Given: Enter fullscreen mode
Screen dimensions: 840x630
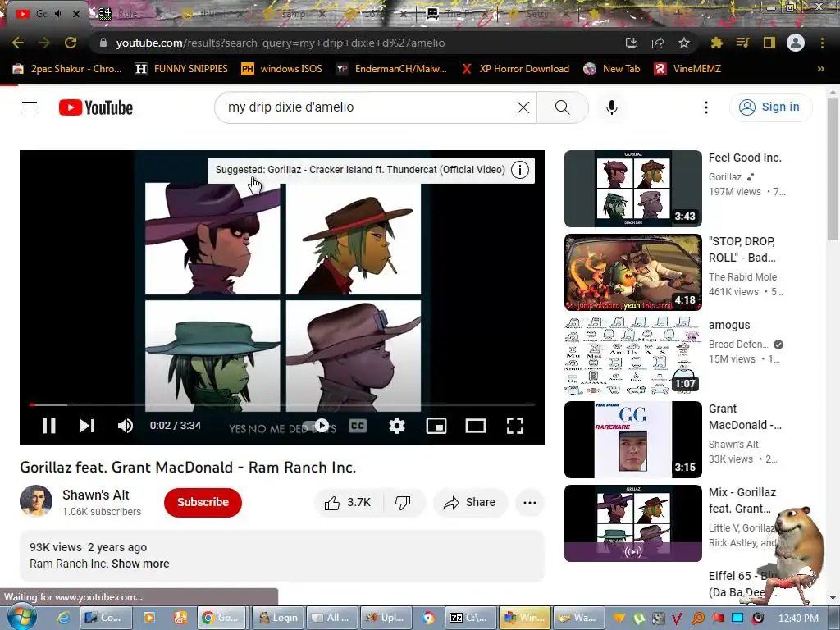Looking at the screenshot, I should [x=515, y=426].
